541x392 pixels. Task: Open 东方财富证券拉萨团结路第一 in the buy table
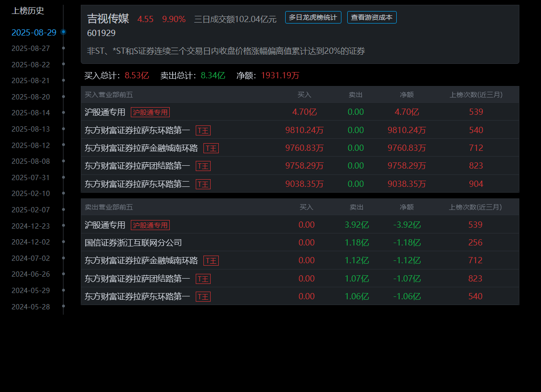click(x=138, y=166)
